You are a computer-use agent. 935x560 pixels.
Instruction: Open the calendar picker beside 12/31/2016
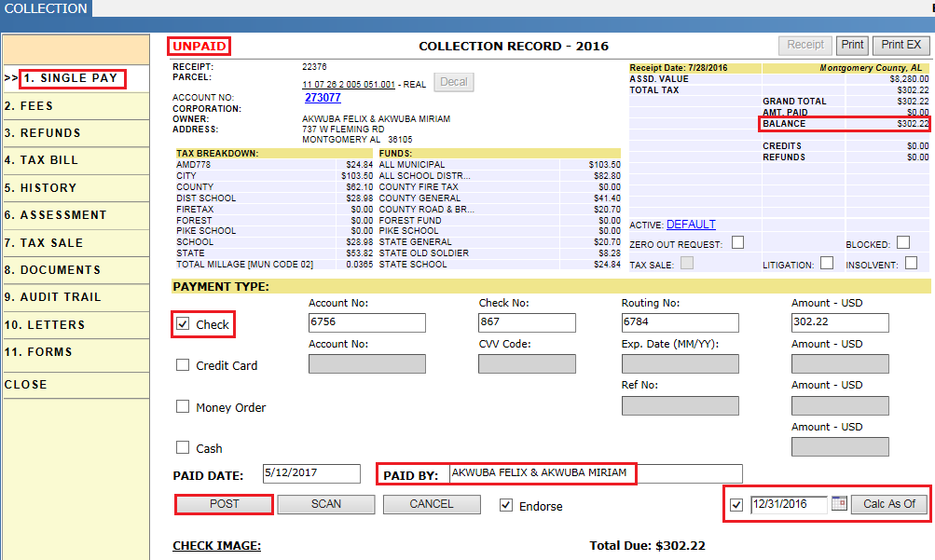pyautogui.click(x=839, y=503)
